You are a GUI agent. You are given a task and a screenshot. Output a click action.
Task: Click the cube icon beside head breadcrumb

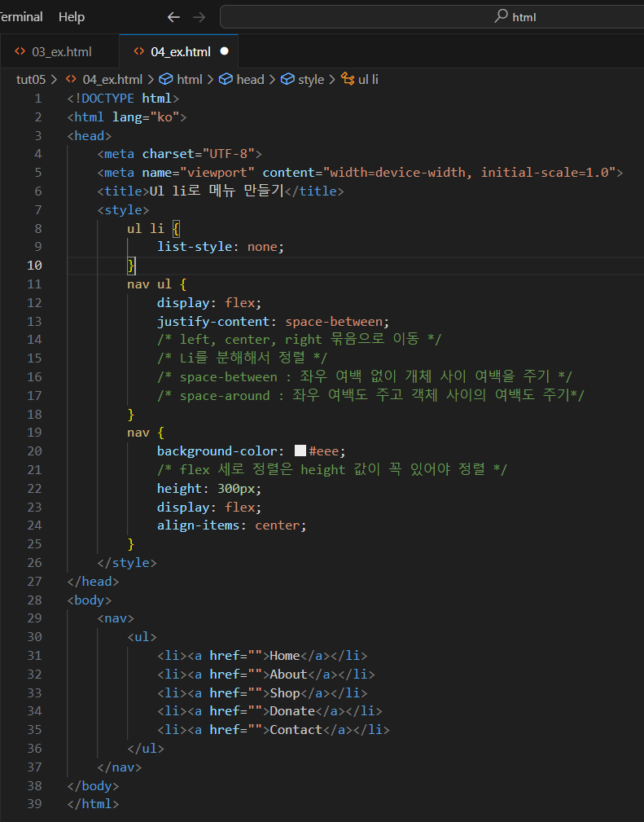click(226, 79)
